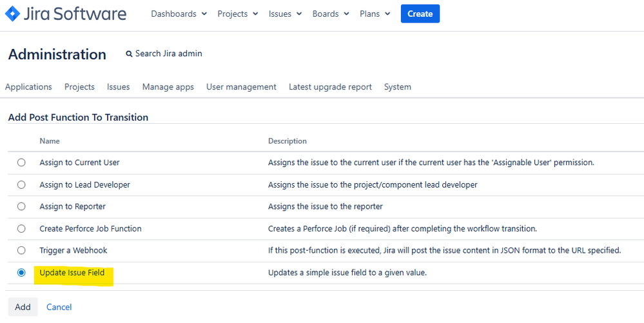Viewport: 644px width, 323px height.
Task: Click the Description column header
Action: click(287, 141)
